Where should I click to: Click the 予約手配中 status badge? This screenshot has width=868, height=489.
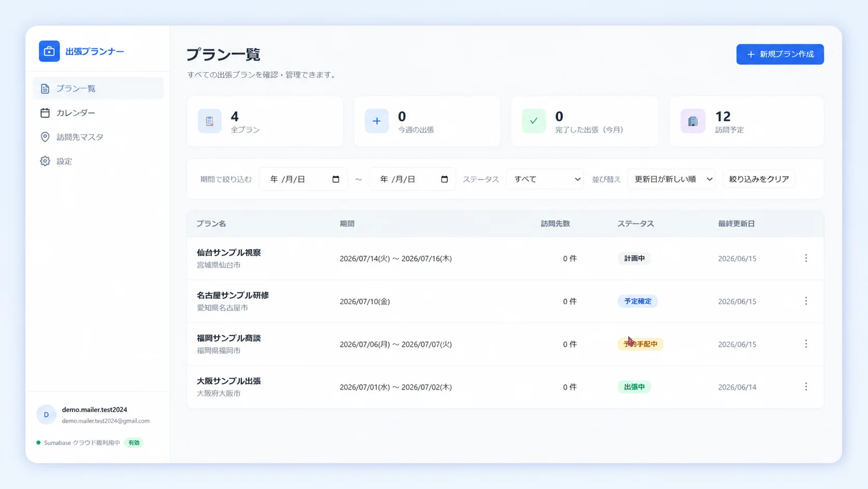(641, 344)
